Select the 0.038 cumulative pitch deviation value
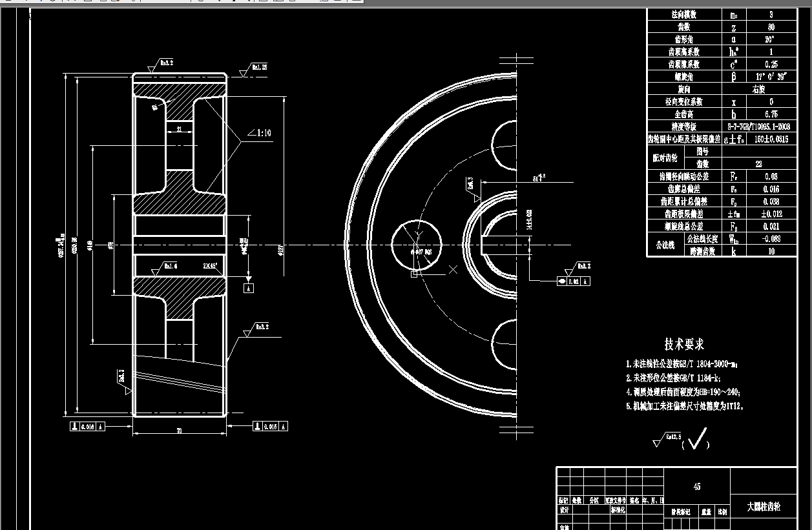 pos(771,201)
